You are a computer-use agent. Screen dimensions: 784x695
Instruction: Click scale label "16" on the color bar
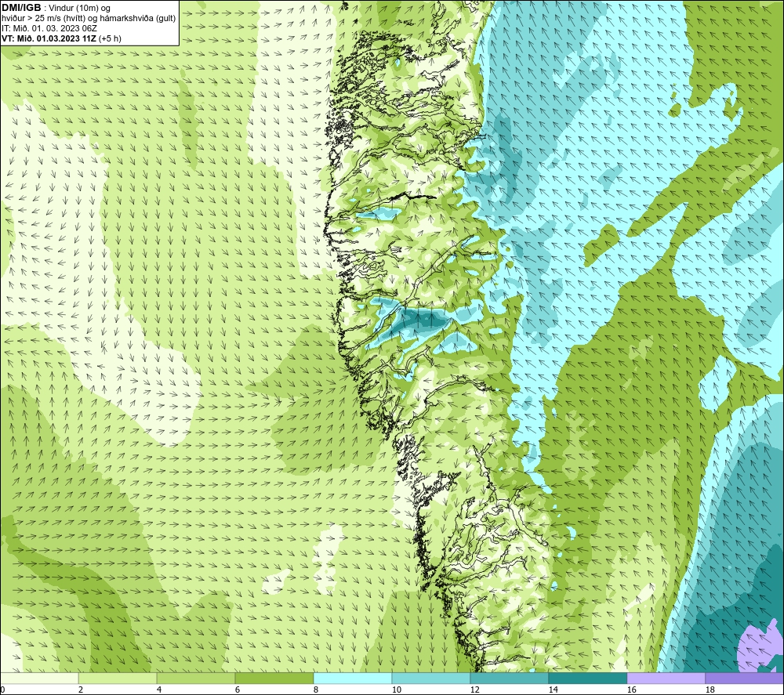pos(631,690)
